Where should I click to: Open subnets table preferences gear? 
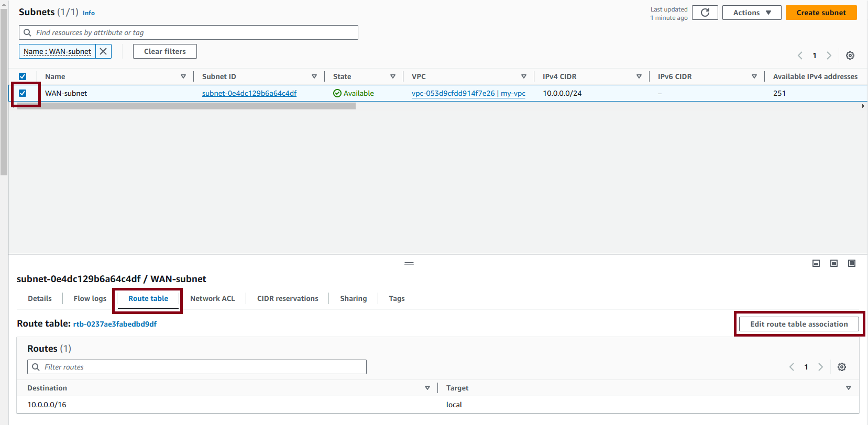[x=850, y=55]
